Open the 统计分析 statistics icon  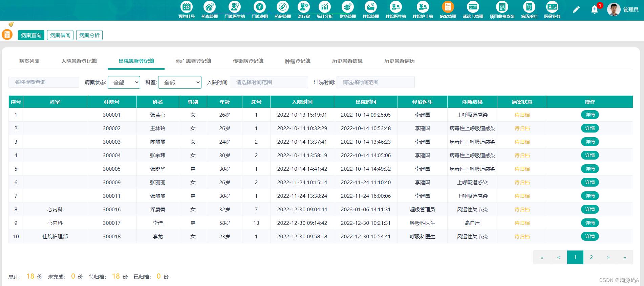click(x=325, y=7)
